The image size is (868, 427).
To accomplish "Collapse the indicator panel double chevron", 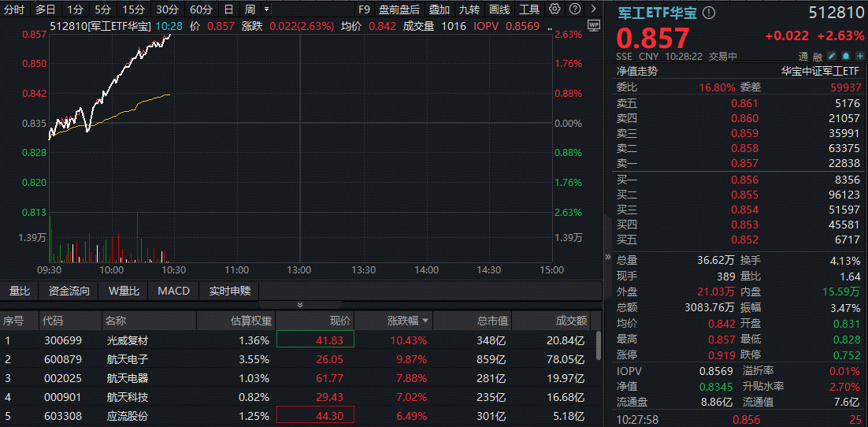I will (299, 305).
